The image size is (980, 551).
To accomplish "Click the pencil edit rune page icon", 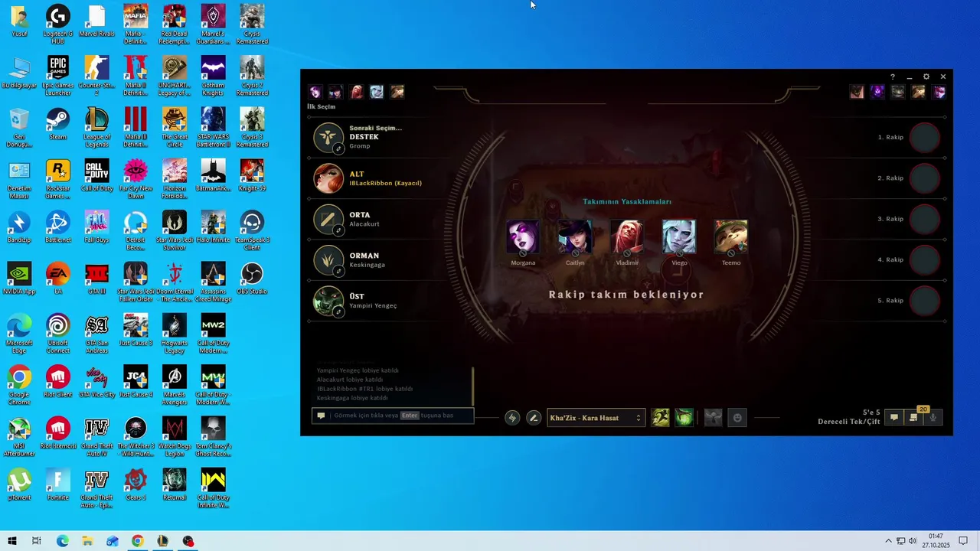I will click(x=534, y=418).
